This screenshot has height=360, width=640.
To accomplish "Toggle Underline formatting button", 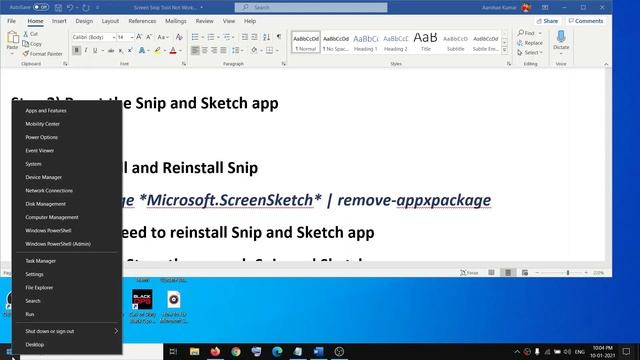I will click(95, 50).
